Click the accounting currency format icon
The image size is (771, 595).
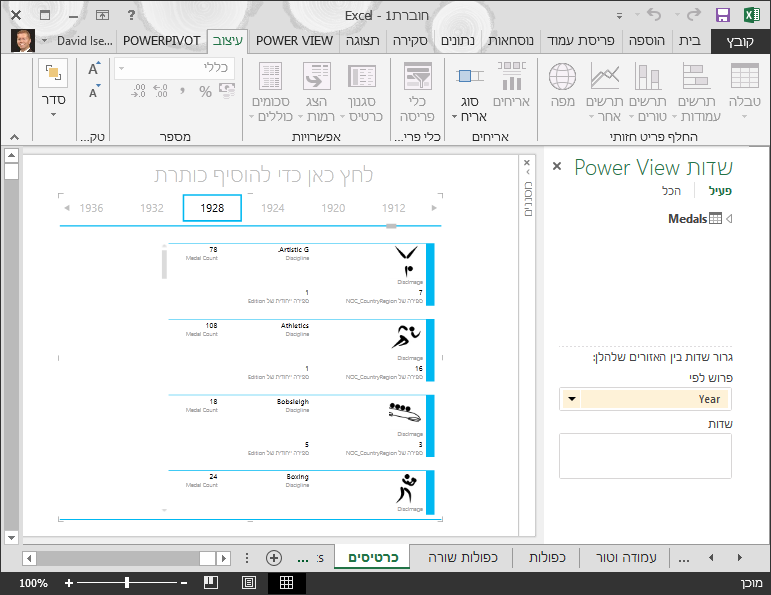(227, 90)
